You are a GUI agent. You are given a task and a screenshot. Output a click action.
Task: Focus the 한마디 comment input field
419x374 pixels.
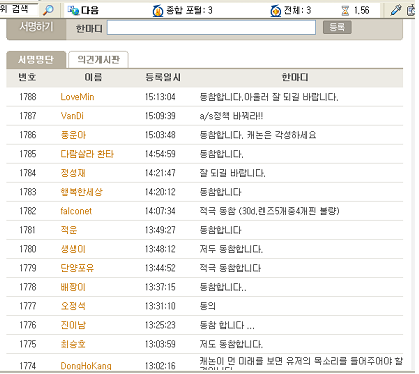pos(211,27)
